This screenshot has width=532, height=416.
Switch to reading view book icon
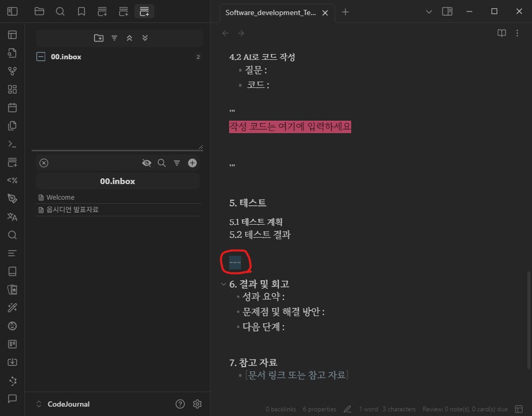tap(501, 33)
